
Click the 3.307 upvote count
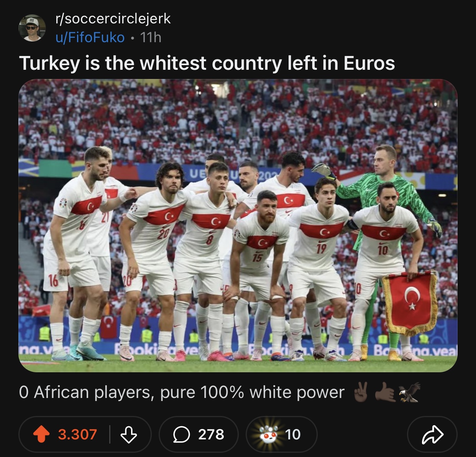(77, 434)
